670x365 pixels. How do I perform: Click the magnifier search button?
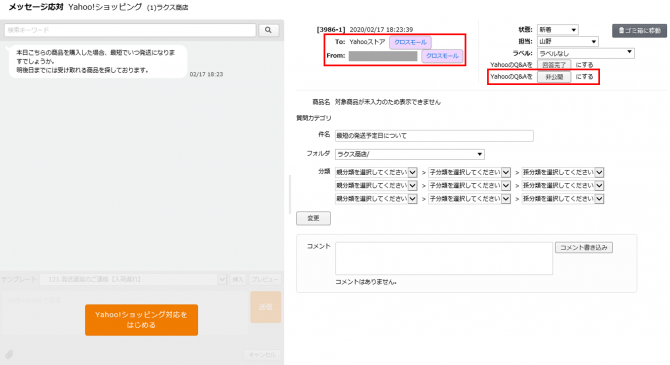pos(268,30)
